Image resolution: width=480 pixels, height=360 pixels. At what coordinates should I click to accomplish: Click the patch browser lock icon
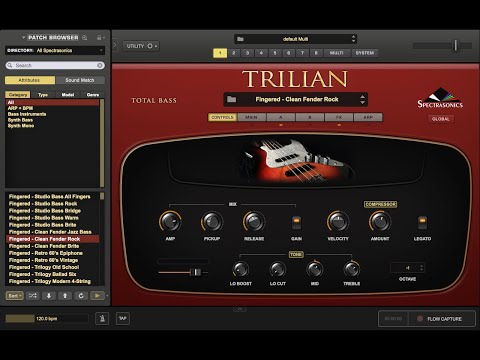pos(99,38)
